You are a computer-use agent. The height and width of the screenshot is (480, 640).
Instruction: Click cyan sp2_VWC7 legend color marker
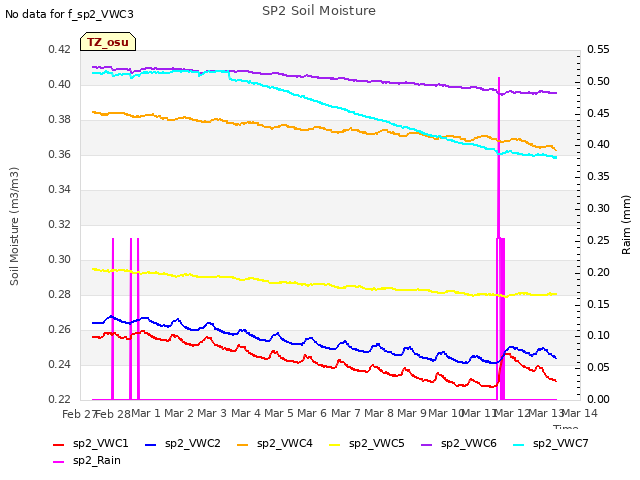pos(519,444)
